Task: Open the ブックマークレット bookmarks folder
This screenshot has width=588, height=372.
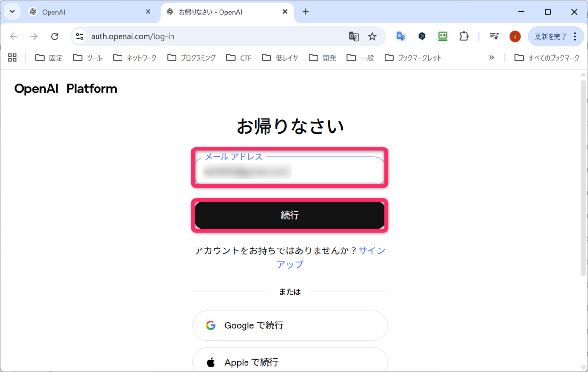Action: [x=416, y=57]
